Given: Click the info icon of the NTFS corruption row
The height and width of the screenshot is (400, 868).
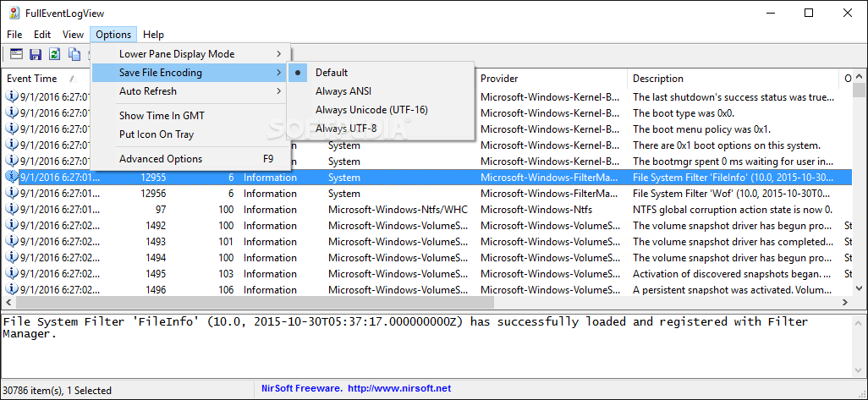Looking at the screenshot, I should 12,209.
